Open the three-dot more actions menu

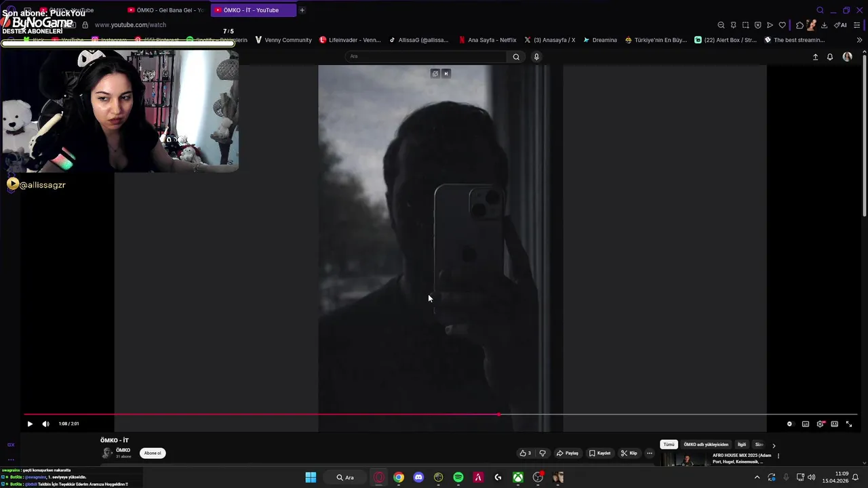tap(649, 453)
